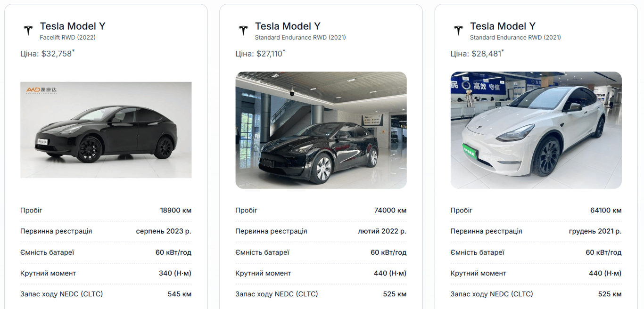
Task: Click the лютий 2022 р. registration date
Action: point(382,231)
